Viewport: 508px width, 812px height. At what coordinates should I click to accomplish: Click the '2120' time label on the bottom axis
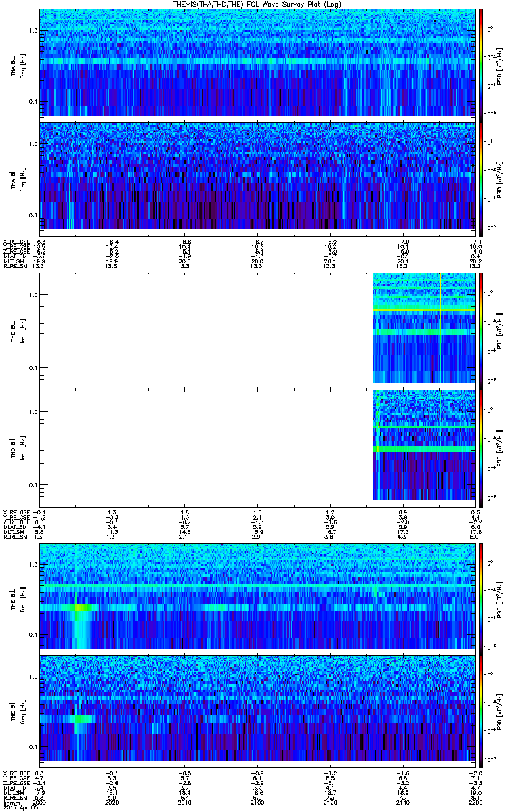(x=329, y=801)
